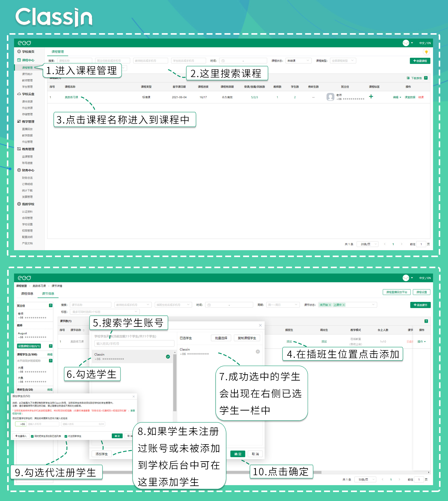Image resolution: width=448 pixels, height=501 pixels.
Task: Click 添加 under 插班生 column
Action: click(289, 341)
